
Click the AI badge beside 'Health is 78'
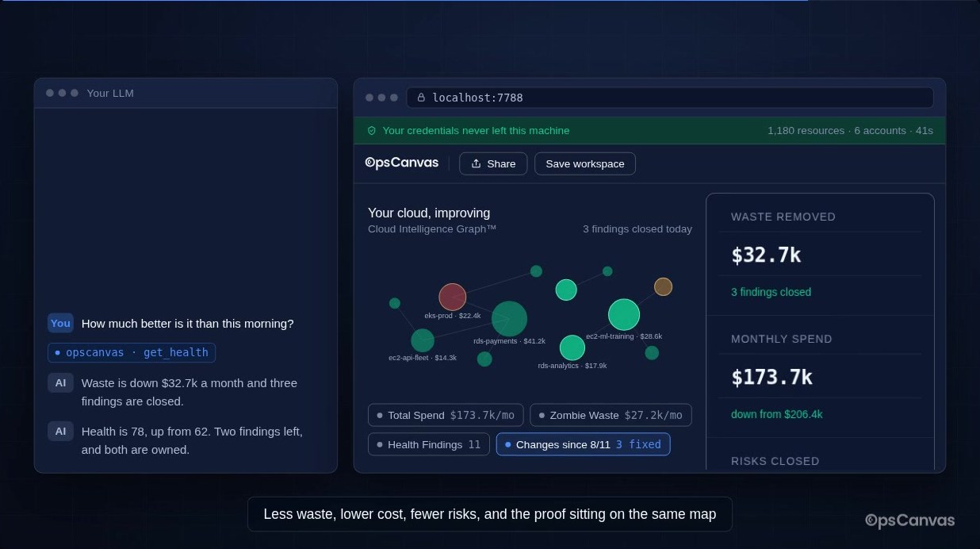click(x=60, y=431)
